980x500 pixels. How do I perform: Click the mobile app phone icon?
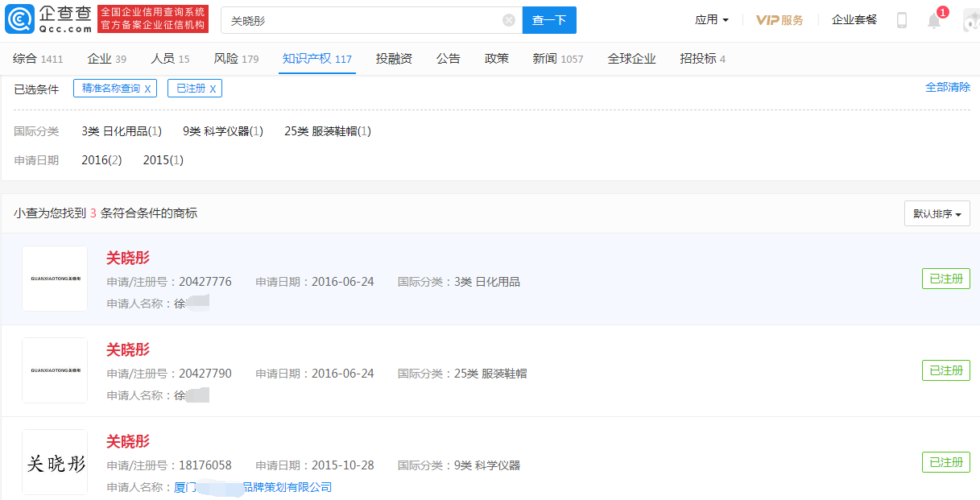pyautogui.click(x=902, y=20)
